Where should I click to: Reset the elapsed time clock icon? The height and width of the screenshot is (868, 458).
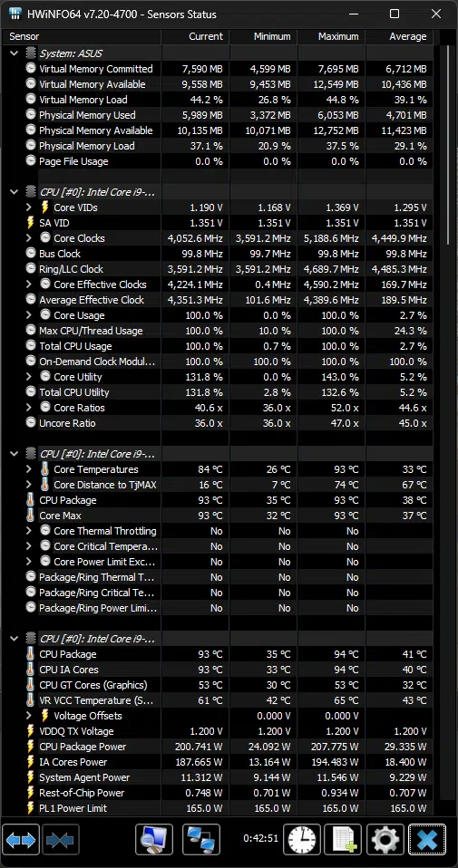point(302,840)
